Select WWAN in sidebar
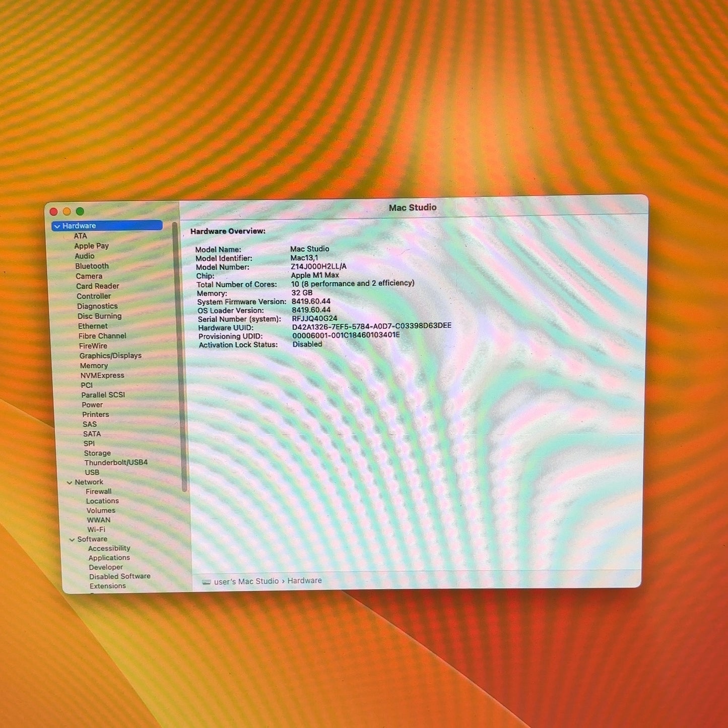This screenshot has height=728, width=728. pos(99,520)
